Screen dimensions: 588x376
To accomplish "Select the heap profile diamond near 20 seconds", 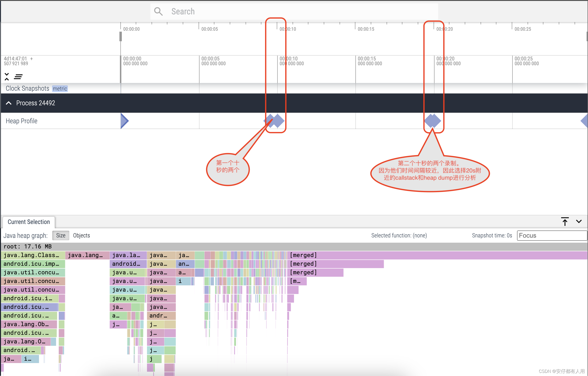I will (x=432, y=121).
